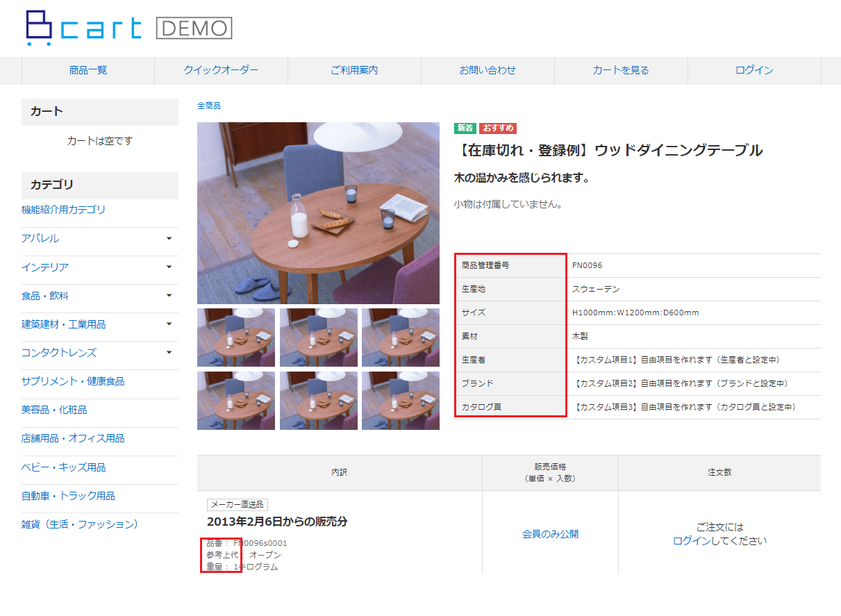841x616 pixels.
Task: Go to ご利用案内 page
Action: (x=354, y=70)
